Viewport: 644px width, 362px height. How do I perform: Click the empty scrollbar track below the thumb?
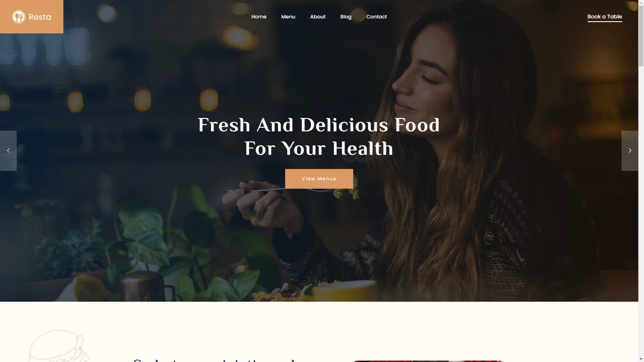click(x=641, y=211)
